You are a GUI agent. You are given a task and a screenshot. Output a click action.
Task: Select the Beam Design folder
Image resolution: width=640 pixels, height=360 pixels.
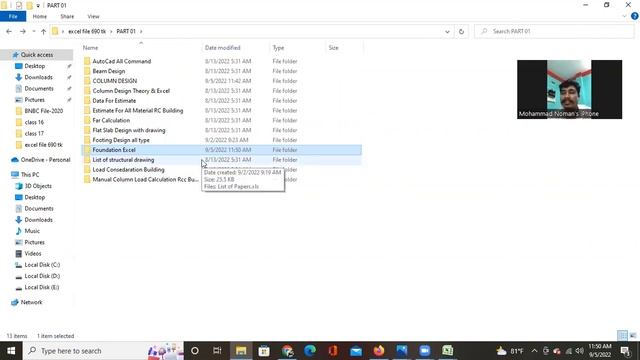click(x=109, y=71)
